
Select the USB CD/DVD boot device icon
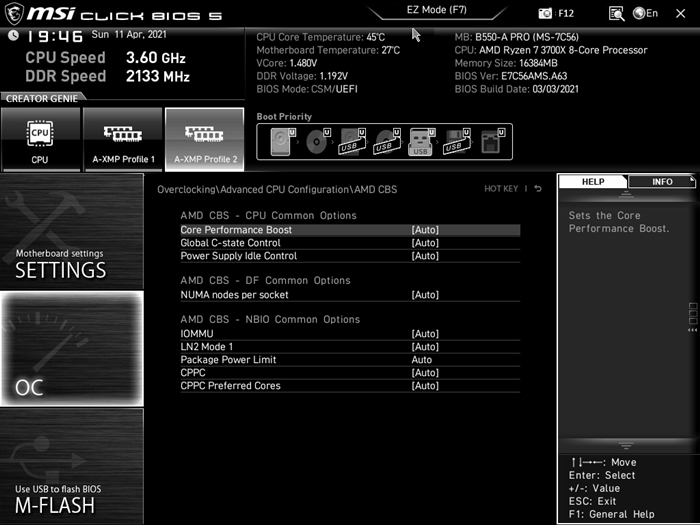click(x=388, y=142)
